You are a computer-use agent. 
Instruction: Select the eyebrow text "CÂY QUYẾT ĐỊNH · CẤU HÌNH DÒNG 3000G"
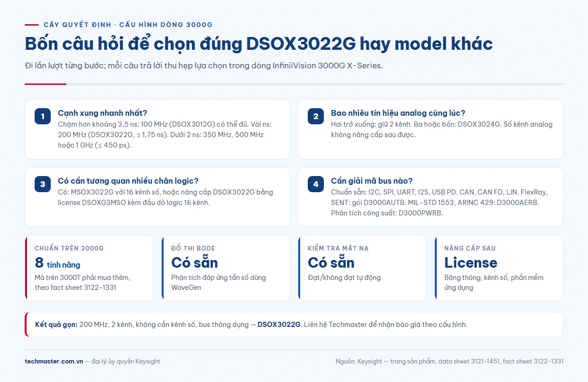[x=128, y=25]
